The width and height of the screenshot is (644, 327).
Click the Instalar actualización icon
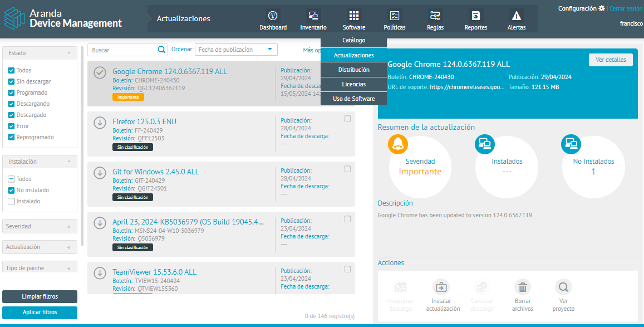click(x=441, y=287)
